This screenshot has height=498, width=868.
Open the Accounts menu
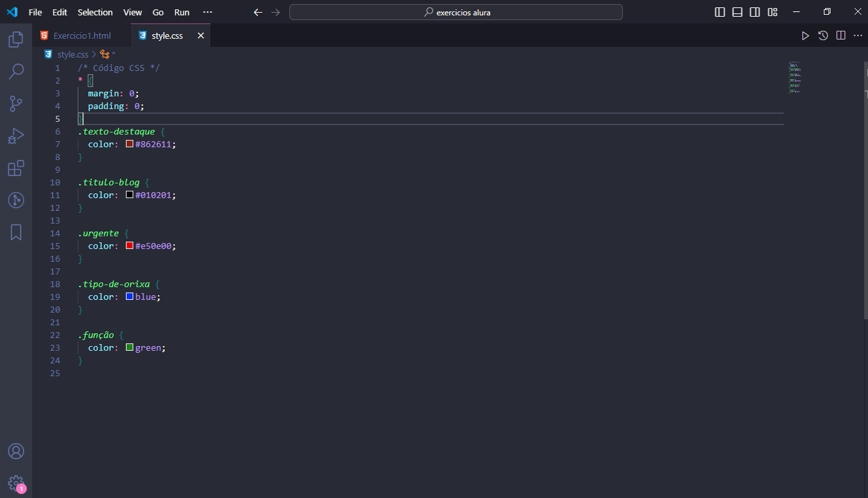click(x=16, y=451)
